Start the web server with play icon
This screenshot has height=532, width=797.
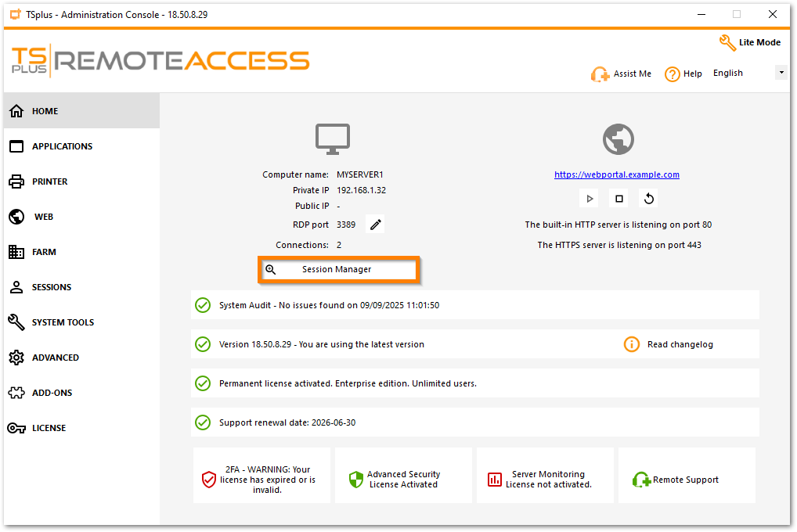coord(590,199)
